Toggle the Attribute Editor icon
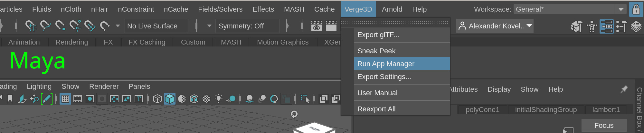The width and height of the screenshot is (644, 133). [607, 26]
